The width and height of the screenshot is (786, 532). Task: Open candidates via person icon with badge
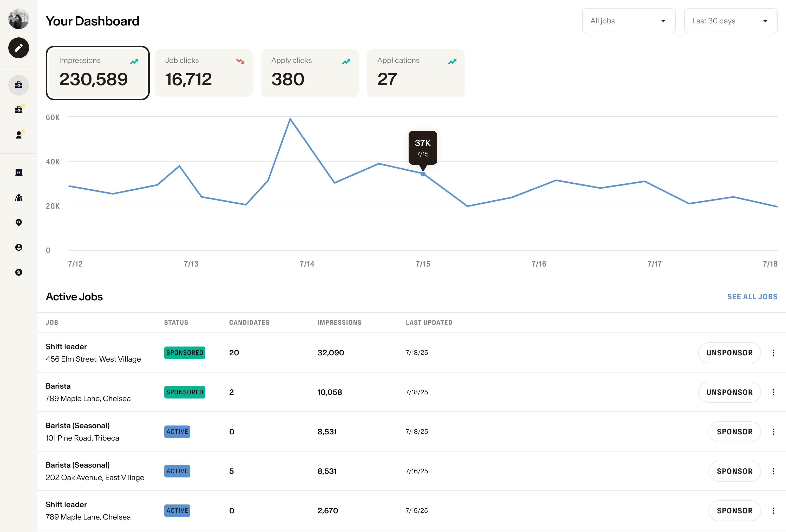[x=19, y=134]
